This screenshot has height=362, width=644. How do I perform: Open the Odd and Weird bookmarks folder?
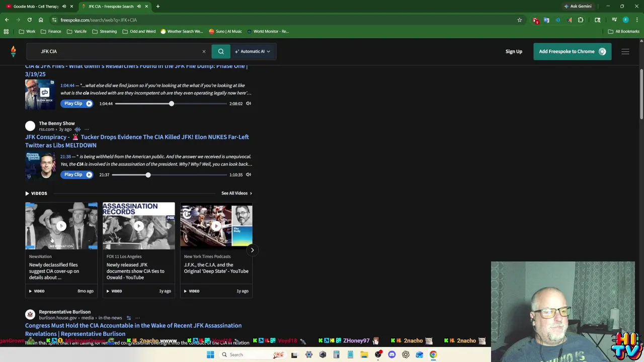[x=139, y=31]
